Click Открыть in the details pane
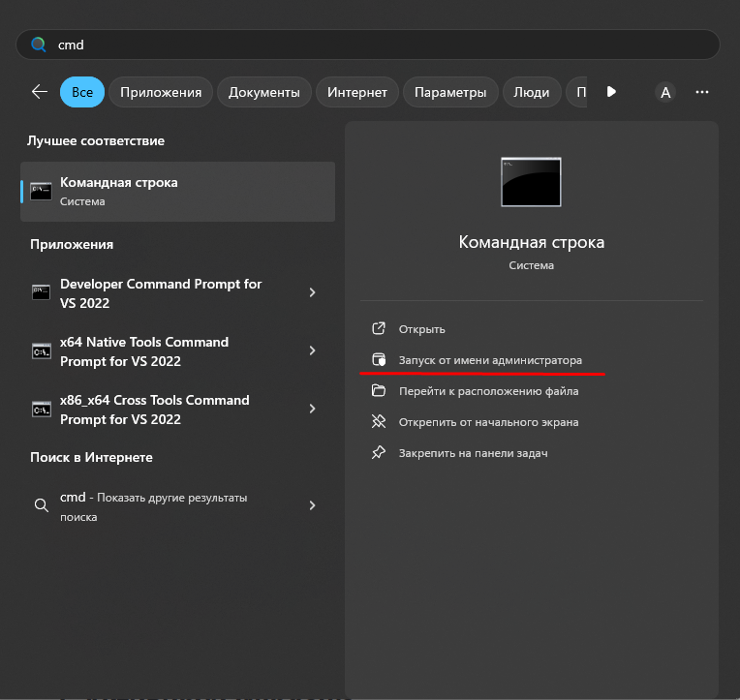740x700 pixels. [421, 329]
